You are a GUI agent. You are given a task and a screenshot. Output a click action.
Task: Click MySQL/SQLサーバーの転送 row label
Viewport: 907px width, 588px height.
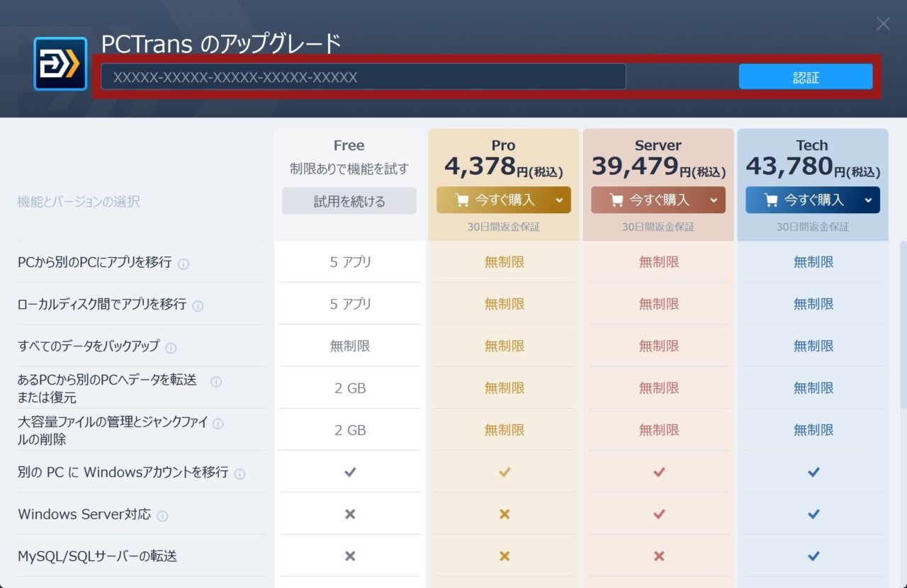click(x=97, y=556)
